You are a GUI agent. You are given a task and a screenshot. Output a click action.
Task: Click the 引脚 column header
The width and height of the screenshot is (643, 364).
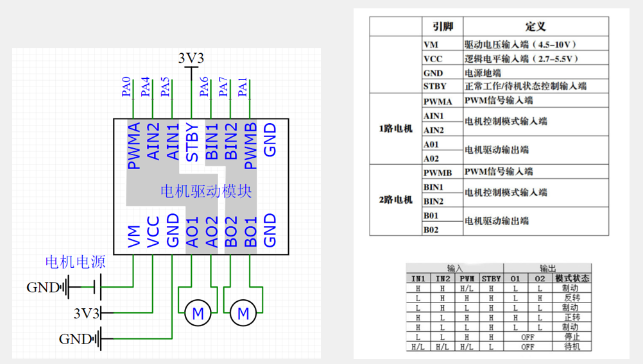coord(442,26)
